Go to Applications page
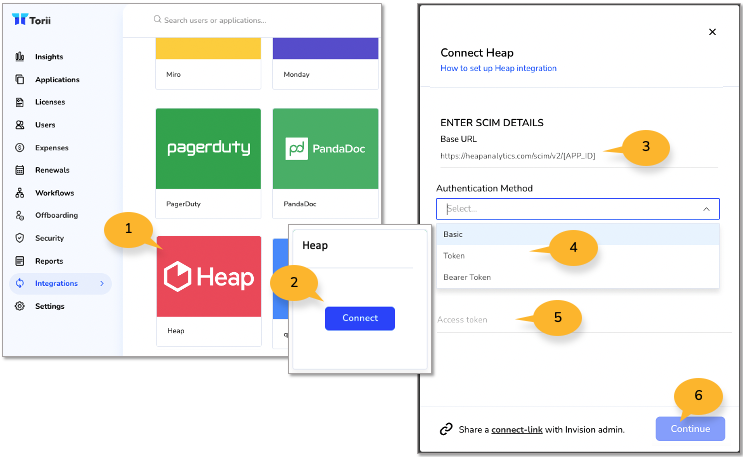743x457 pixels. tap(57, 79)
